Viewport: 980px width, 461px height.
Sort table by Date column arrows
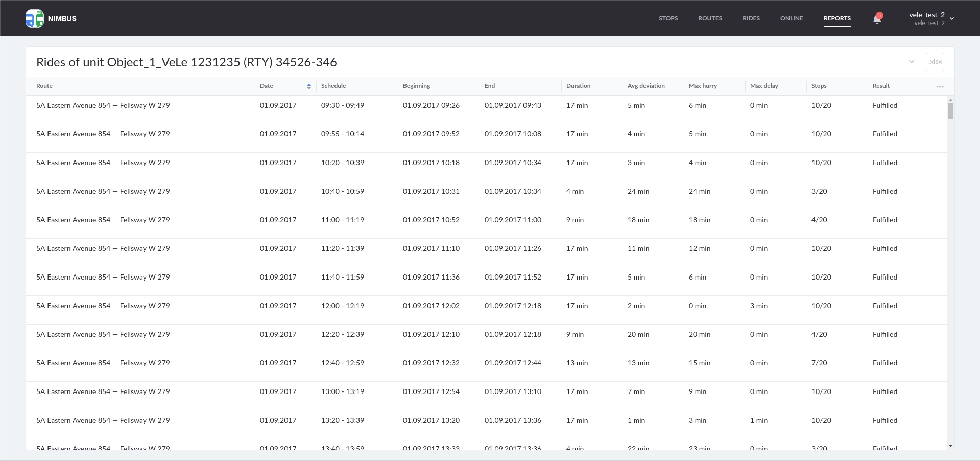tap(309, 86)
